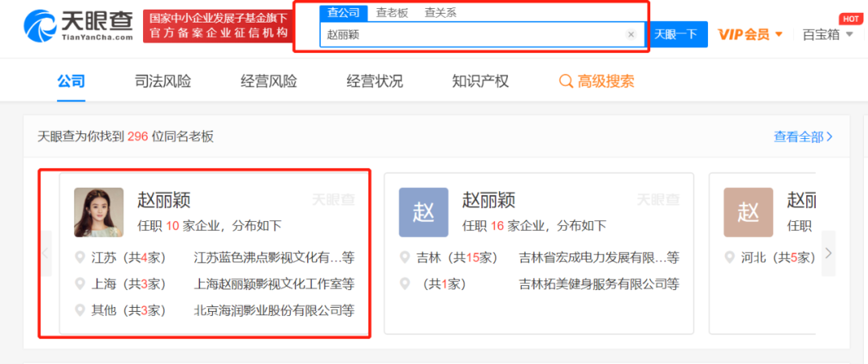Go to previous boss cards with left arrow
868x364 pixels.
(x=47, y=253)
